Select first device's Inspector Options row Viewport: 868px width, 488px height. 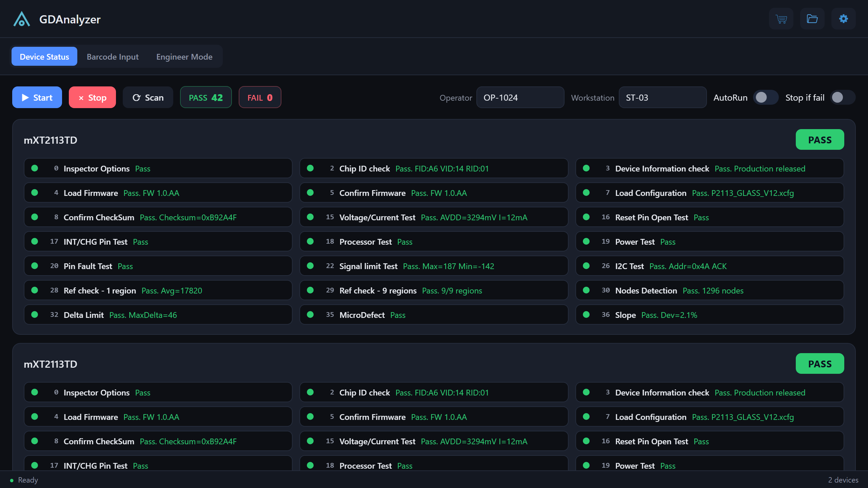tap(158, 168)
